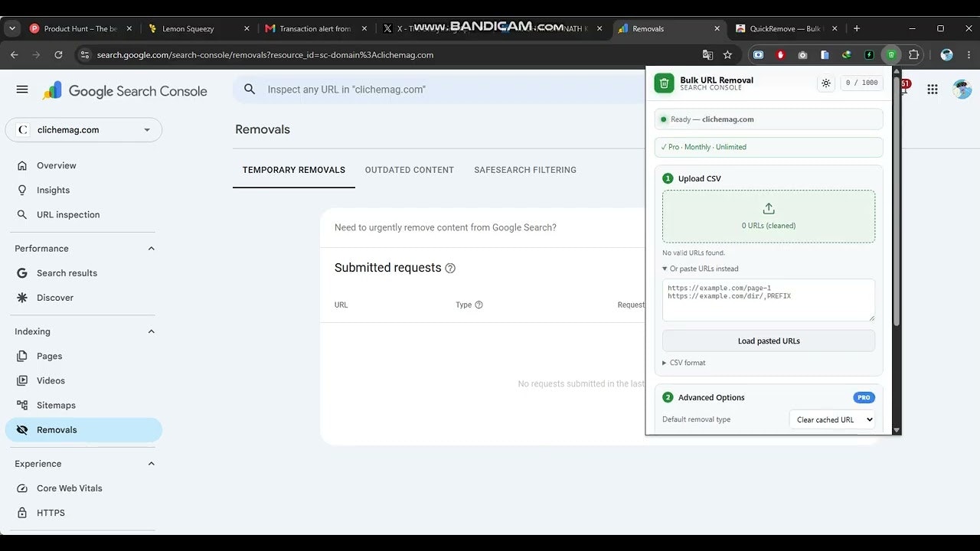Click the red hand blocker extension icon

780,55
